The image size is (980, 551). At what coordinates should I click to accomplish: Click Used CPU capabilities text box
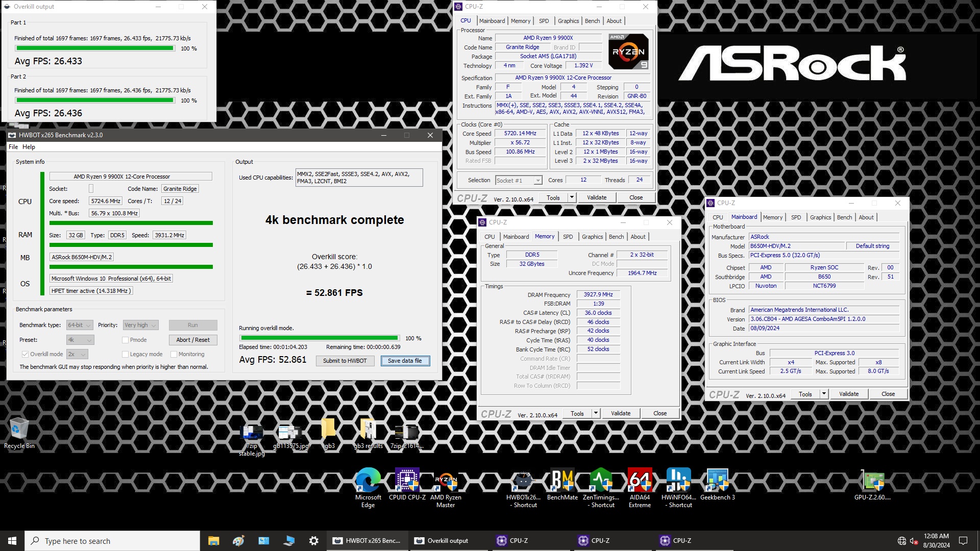tap(359, 178)
